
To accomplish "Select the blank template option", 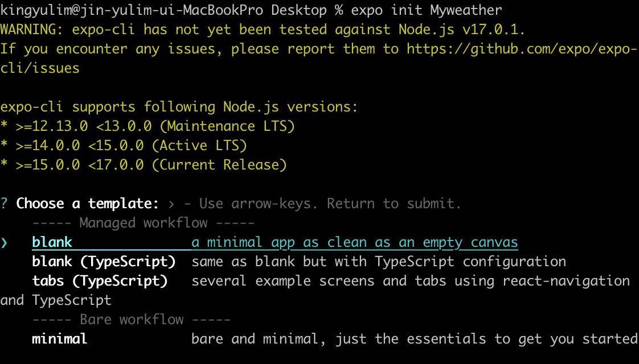I will pyautogui.click(x=52, y=242).
